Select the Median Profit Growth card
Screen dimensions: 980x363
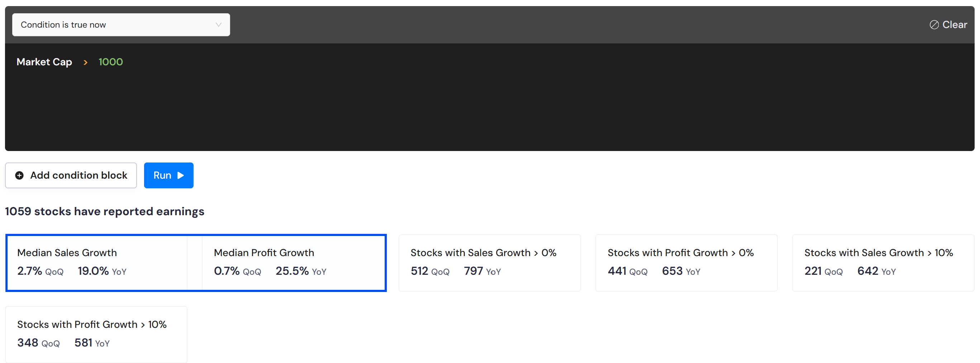click(293, 263)
